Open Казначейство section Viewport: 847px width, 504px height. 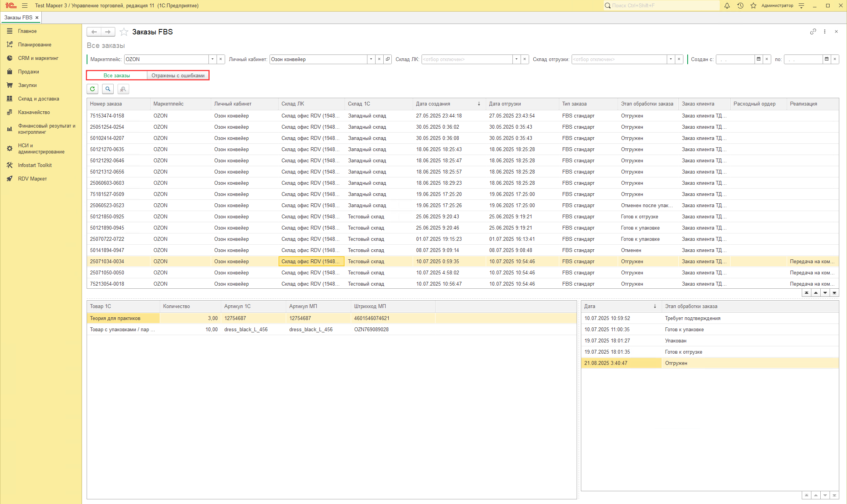click(34, 112)
